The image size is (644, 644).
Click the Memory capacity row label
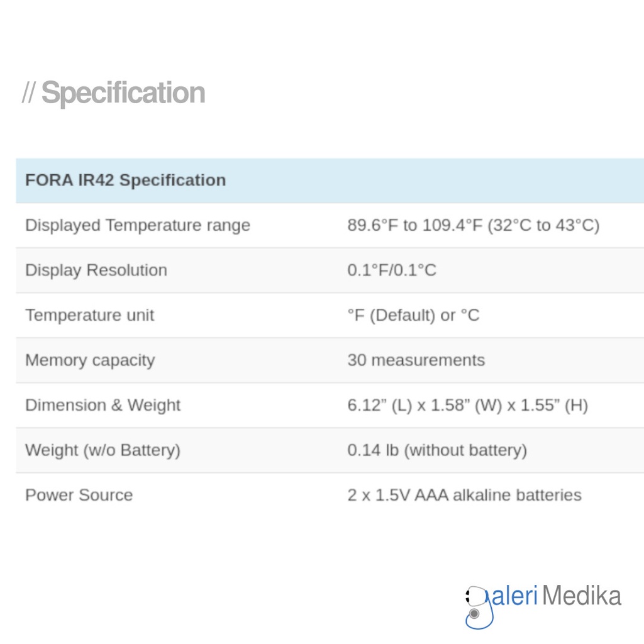(90, 360)
